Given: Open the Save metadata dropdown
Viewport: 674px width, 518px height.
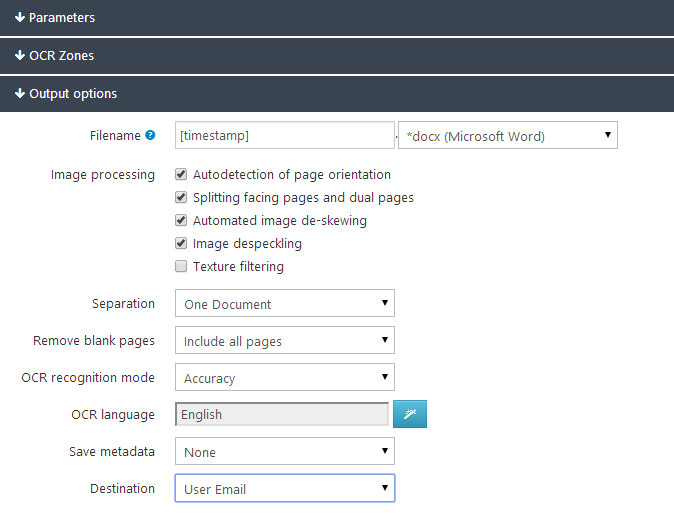Looking at the screenshot, I should click(284, 452).
